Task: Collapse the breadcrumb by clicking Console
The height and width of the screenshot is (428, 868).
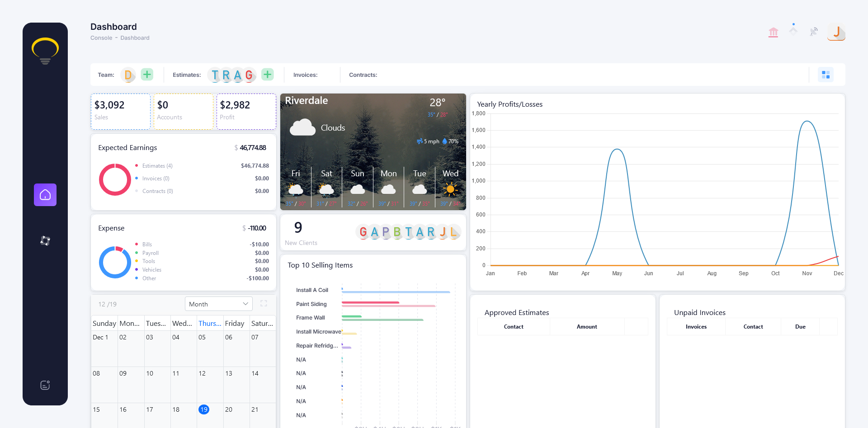Action: [101, 38]
